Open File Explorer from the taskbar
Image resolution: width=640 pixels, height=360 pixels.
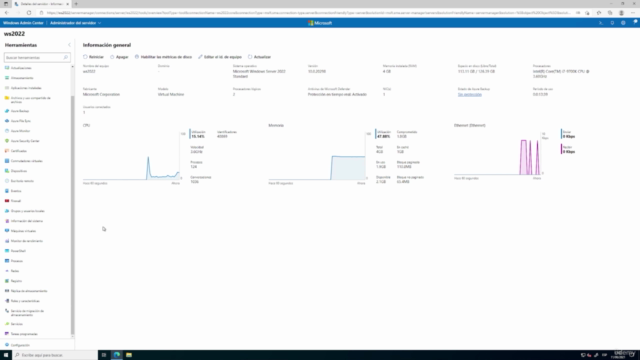(x=129, y=355)
